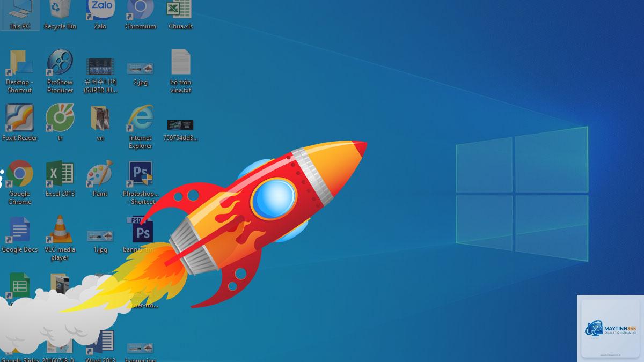Select the banner.jpg image file
The image size is (644, 362).
coord(141,352)
